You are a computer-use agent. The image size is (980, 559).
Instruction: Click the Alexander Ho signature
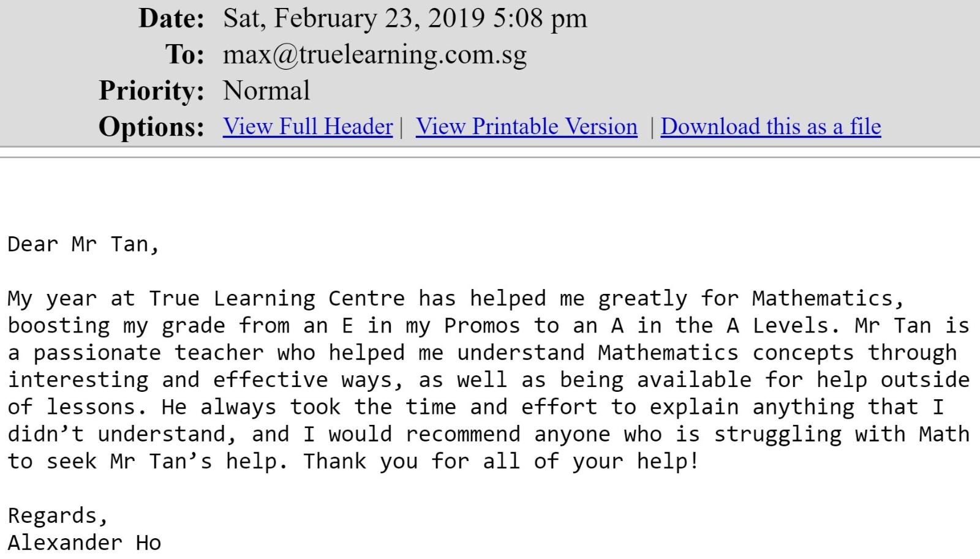pyautogui.click(x=85, y=542)
